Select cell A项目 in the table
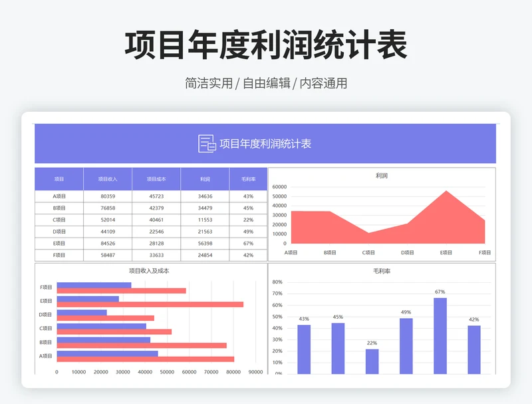This screenshot has width=532, height=404. click(x=59, y=196)
